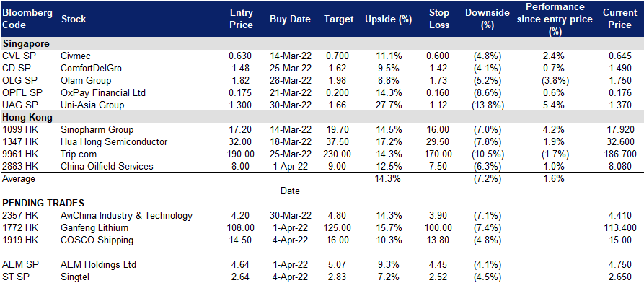The height and width of the screenshot is (283, 644).
Task: Click Uni-Asia Group upside 27.7%
Action: click(x=389, y=105)
